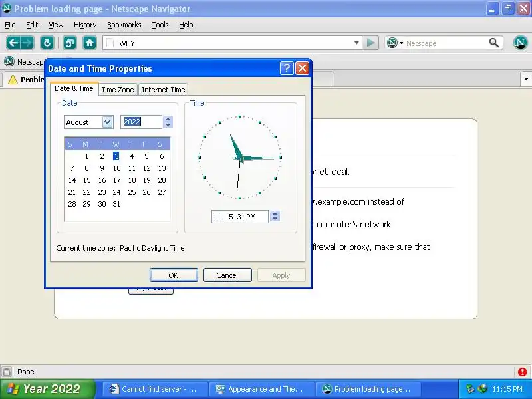Open the Edit menu
The height and width of the screenshot is (399, 532).
pyautogui.click(x=32, y=25)
